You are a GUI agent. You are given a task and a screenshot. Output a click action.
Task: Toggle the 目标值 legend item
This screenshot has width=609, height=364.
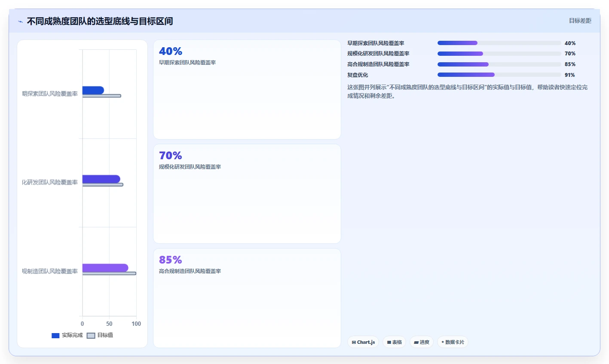100,335
